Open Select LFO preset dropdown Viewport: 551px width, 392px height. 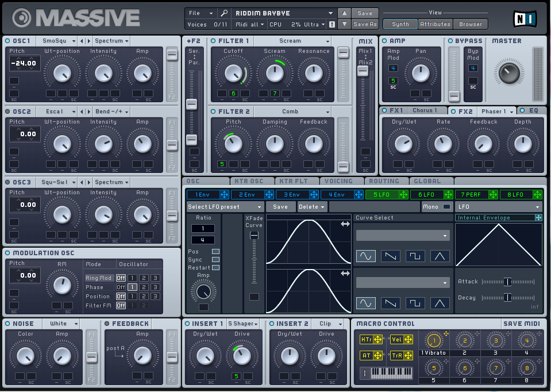coord(225,207)
